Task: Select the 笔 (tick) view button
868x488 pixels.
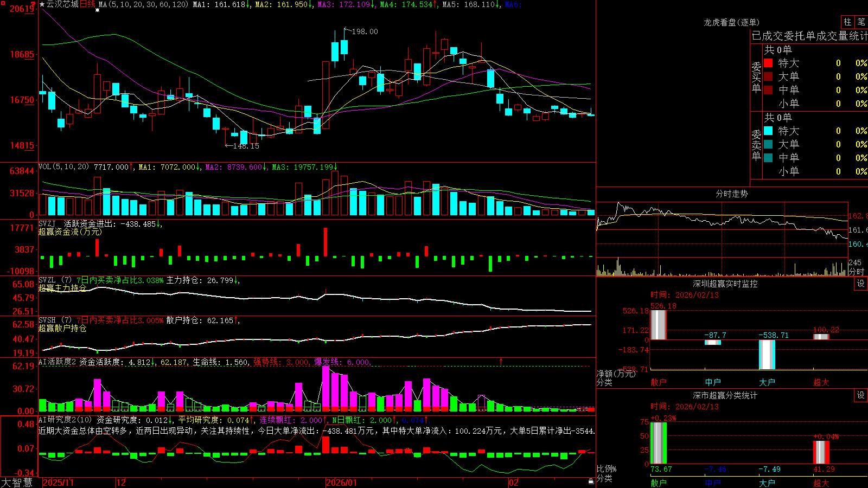Action: [x=861, y=22]
